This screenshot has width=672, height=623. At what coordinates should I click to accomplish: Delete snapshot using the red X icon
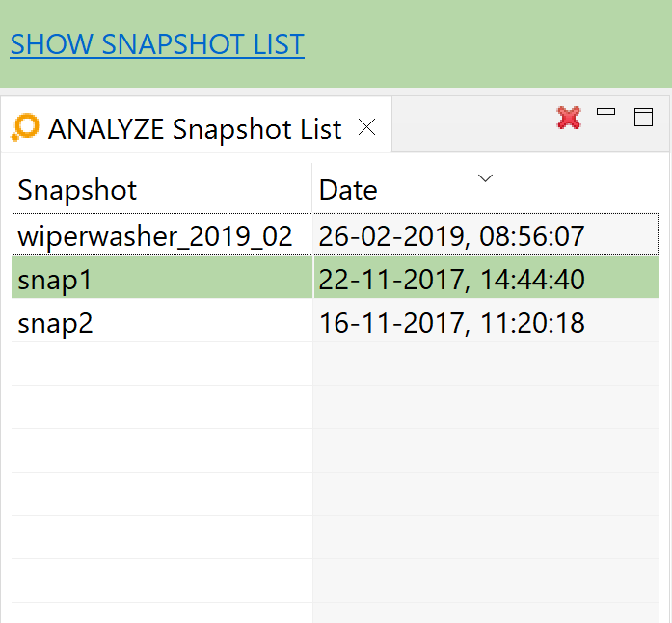coord(569,118)
